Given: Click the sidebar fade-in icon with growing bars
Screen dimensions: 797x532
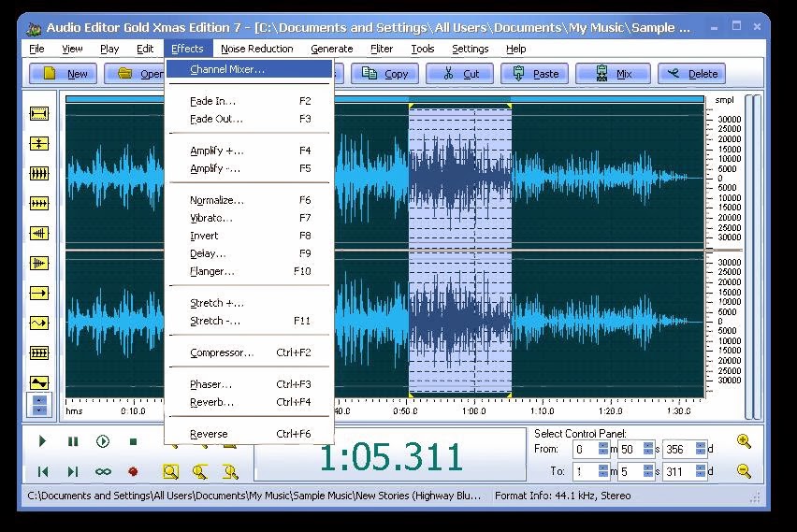Looking at the screenshot, I should (x=39, y=233).
